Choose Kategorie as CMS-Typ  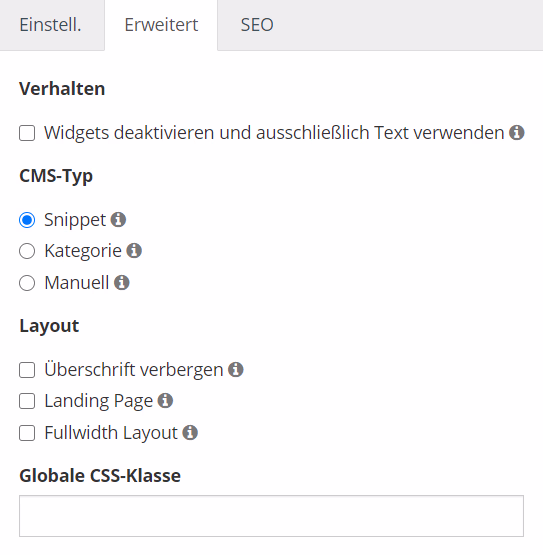(27, 251)
